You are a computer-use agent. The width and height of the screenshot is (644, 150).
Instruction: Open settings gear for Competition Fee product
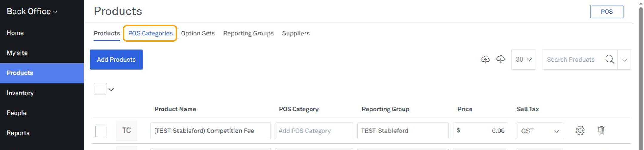580,131
